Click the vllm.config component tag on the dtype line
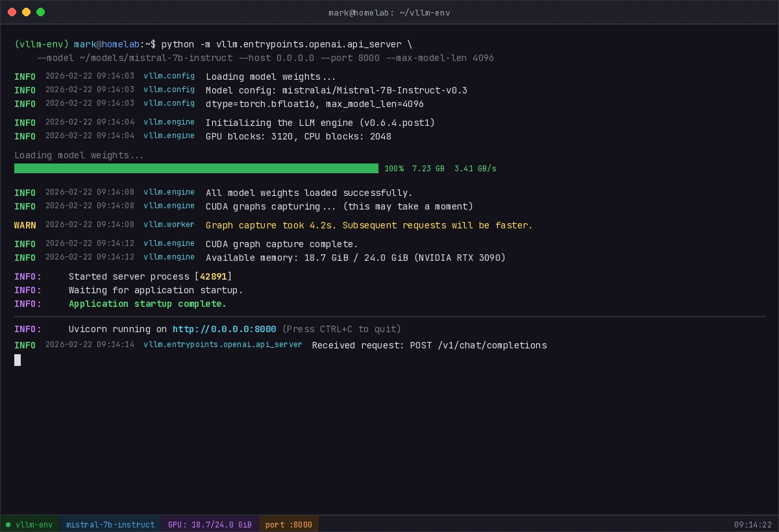This screenshot has height=532, width=779. 169,104
